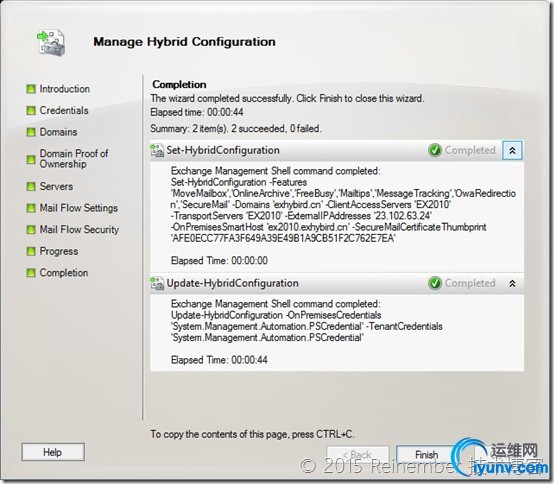Select the Mail Flow Security step
Image resolution: width=554 pixels, height=484 pixels.
[x=79, y=230]
